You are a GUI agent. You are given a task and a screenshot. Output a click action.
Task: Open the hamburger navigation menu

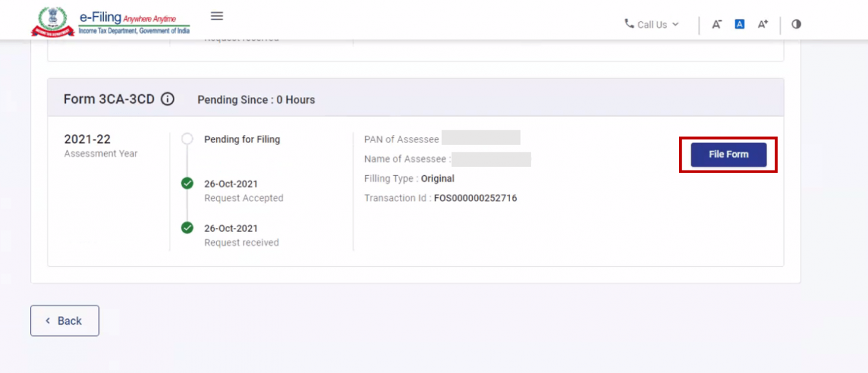coord(216,16)
